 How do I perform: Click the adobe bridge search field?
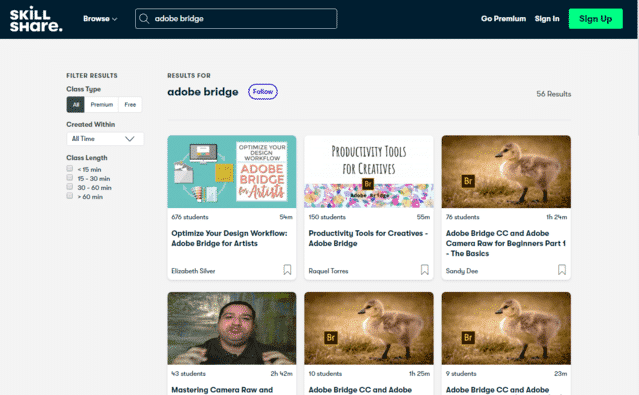(236, 19)
